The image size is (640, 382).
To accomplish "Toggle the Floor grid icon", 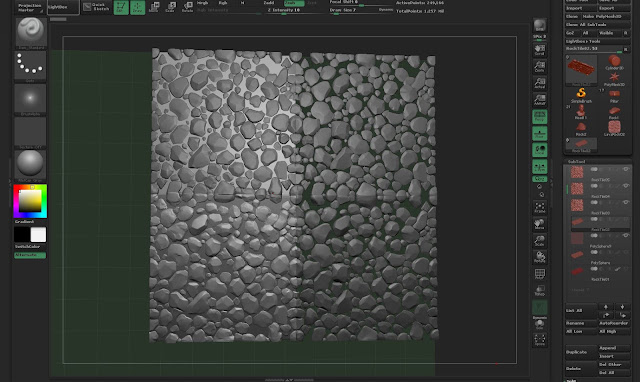I will coord(540,133).
